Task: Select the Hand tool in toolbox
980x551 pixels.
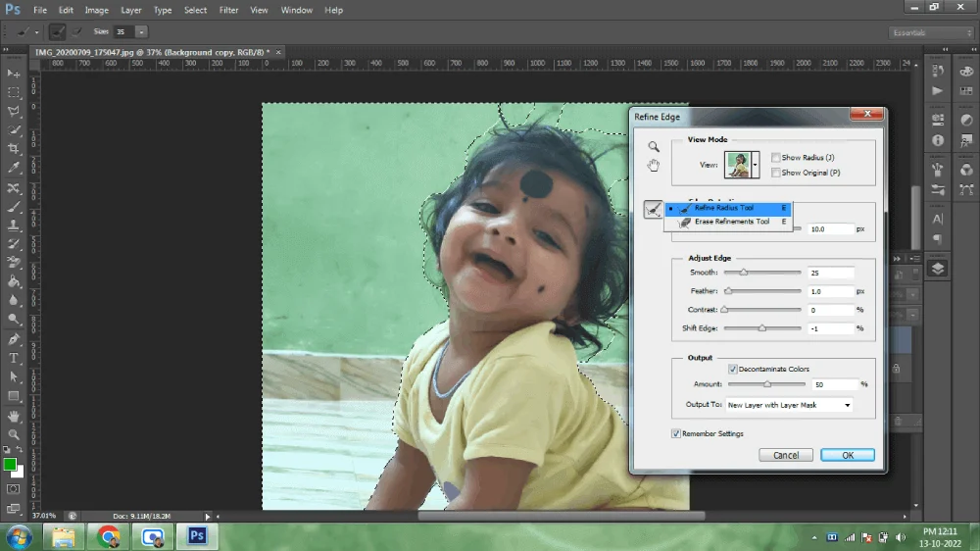Action: tap(13, 416)
